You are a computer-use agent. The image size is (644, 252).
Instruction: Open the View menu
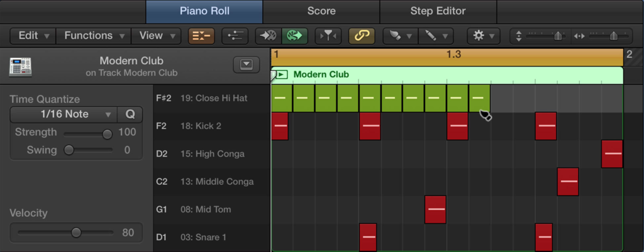point(156,36)
